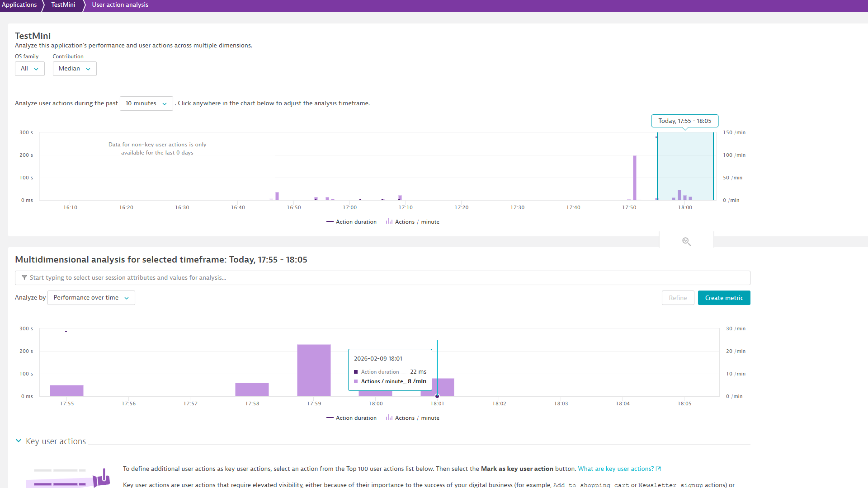Click the filter funnel icon in search field
Viewport: 868px width, 488px height.
pos(24,278)
